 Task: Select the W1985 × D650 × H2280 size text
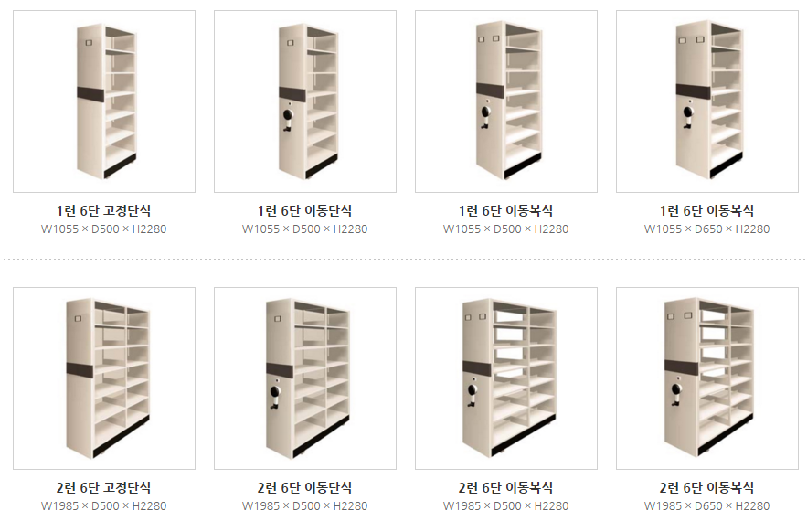707,506
